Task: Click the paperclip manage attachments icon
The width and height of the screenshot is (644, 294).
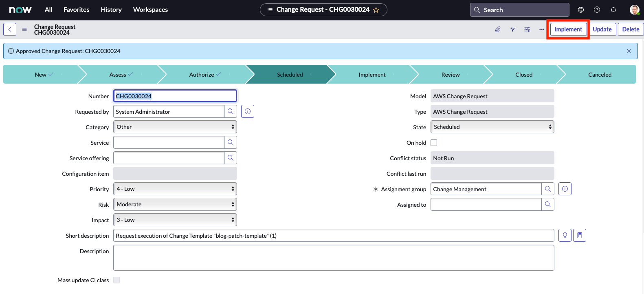Action: tap(498, 29)
